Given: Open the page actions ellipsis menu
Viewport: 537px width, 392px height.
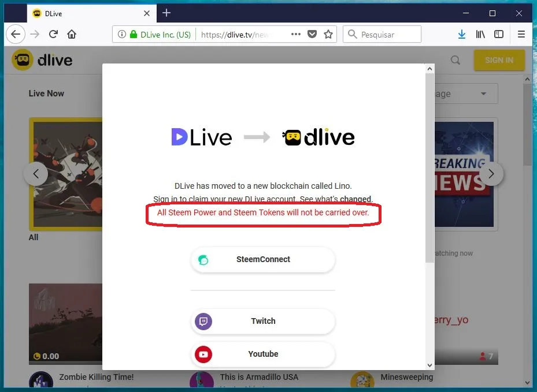Looking at the screenshot, I should click(295, 34).
